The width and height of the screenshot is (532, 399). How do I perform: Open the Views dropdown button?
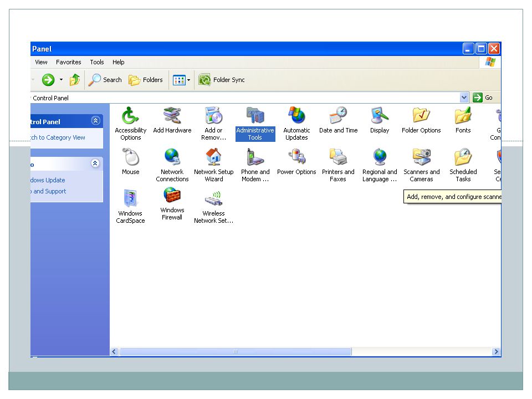(x=182, y=80)
